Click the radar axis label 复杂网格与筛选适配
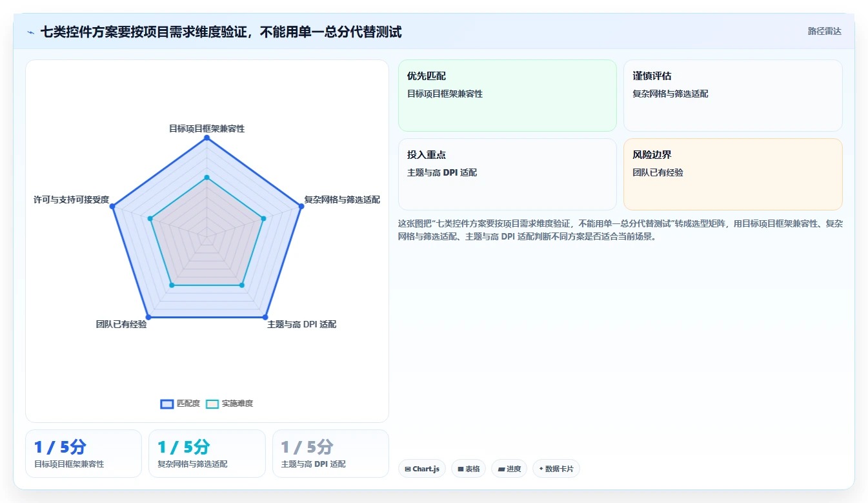Image resolution: width=868 pixels, height=503 pixels. point(342,200)
